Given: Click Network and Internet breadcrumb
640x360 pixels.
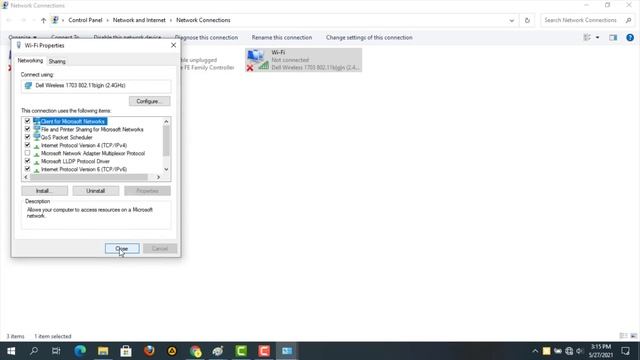Looking at the screenshot, I should [x=139, y=20].
